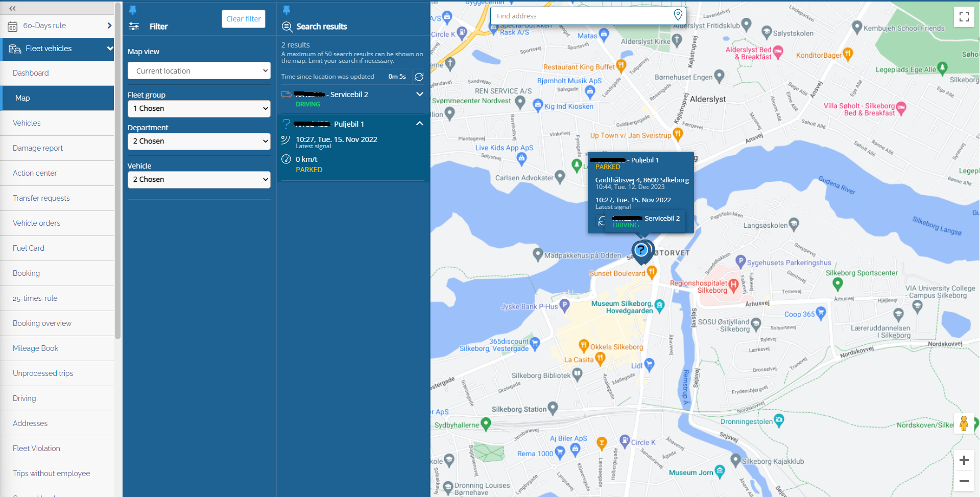The width and height of the screenshot is (980, 497).
Task: Click the vehicle question-mark map marker
Action: pos(641,251)
